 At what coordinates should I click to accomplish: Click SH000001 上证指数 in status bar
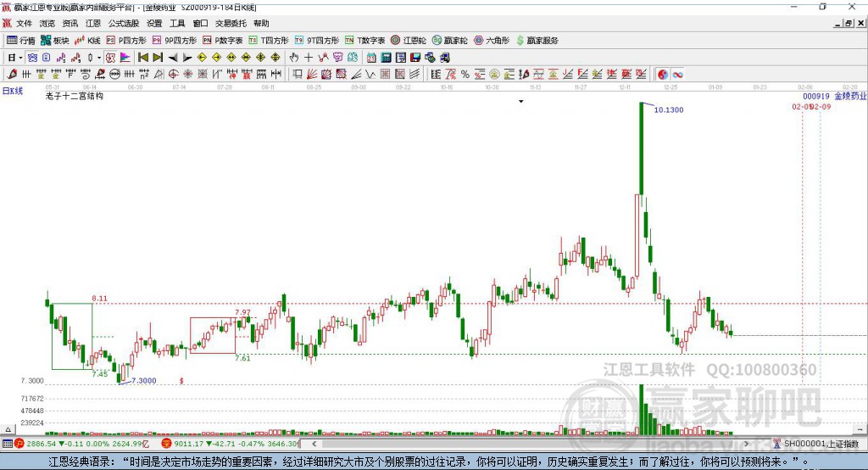pyautogui.click(x=821, y=444)
